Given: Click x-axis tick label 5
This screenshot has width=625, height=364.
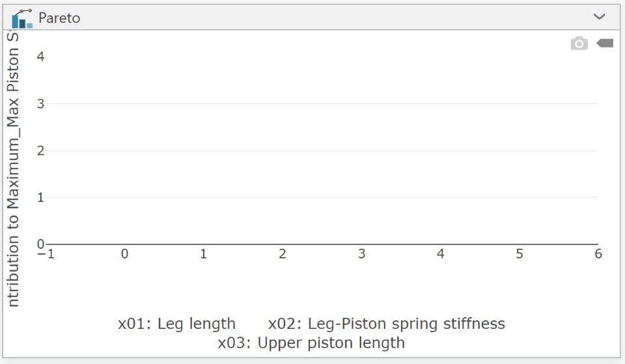Looking at the screenshot, I should pyautogui.click(x=520, y=255).
